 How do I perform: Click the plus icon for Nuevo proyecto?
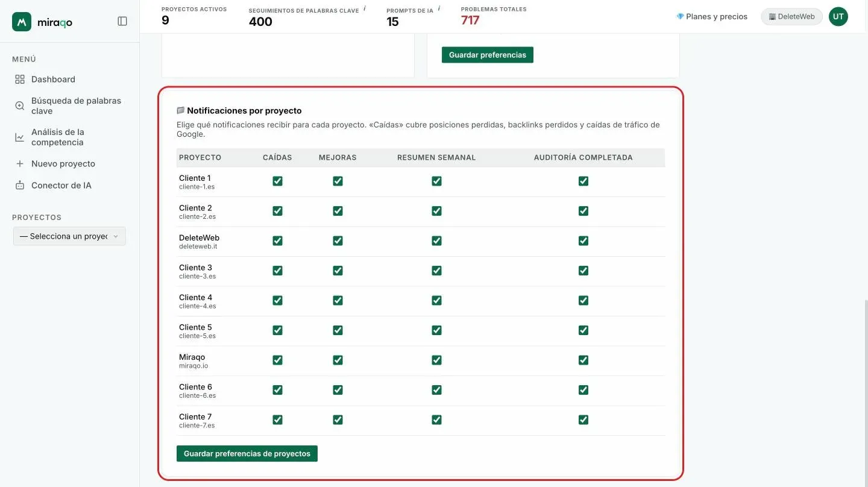click(20, 164)
